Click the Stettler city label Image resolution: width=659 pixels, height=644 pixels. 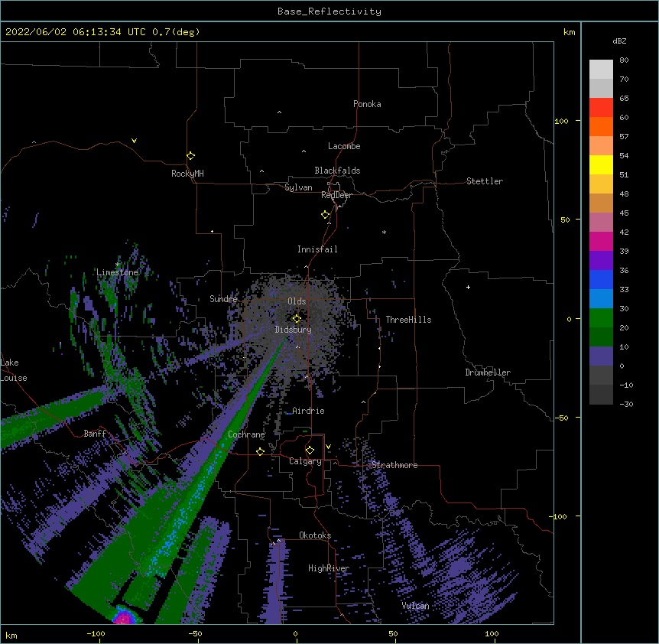tap(485, 181)
